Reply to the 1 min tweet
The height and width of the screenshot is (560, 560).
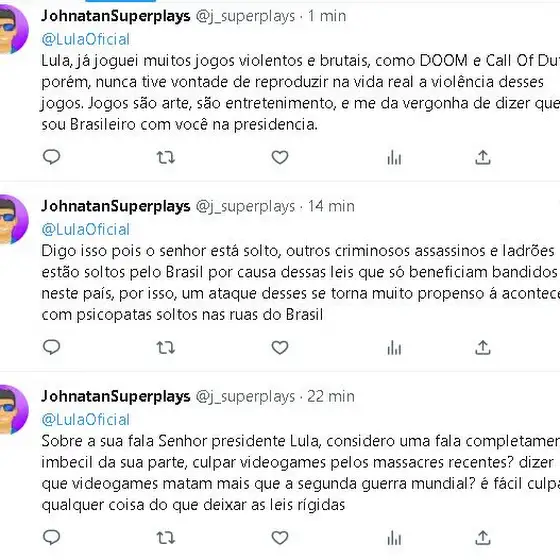51,157
